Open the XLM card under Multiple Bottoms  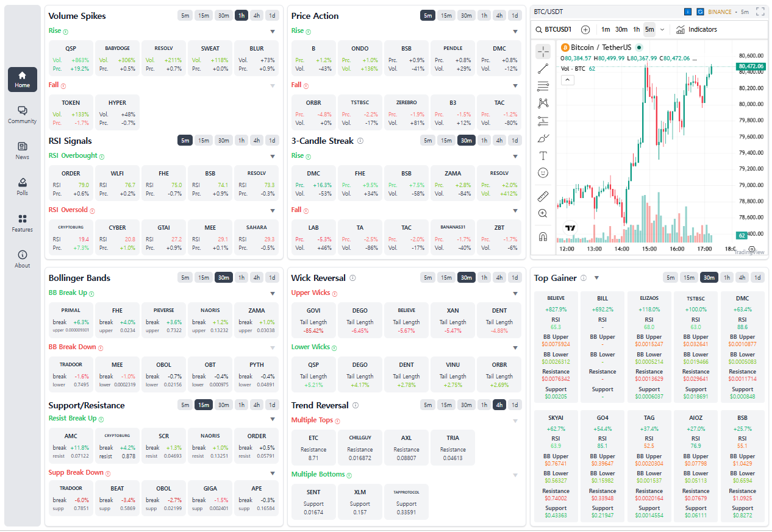pyautogui.click(x=360, y=502)
